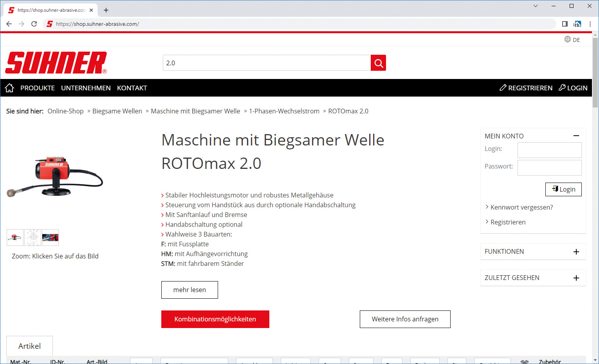The image size is (599, 364).
Task: Click the itb browser extension icon
Action: point(577,24)
